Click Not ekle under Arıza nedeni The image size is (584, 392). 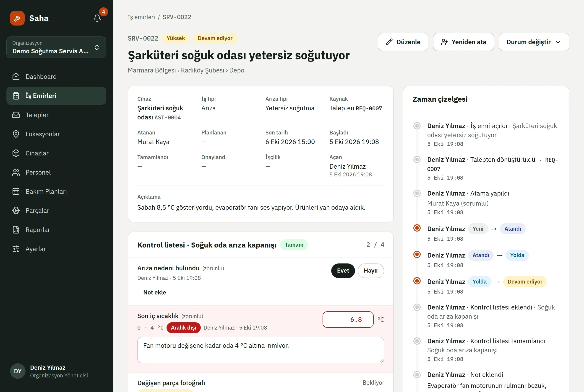point(155,292)
